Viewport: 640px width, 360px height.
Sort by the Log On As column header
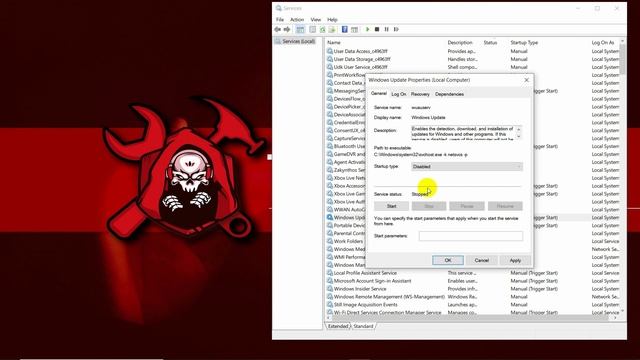tap(604, 42)
